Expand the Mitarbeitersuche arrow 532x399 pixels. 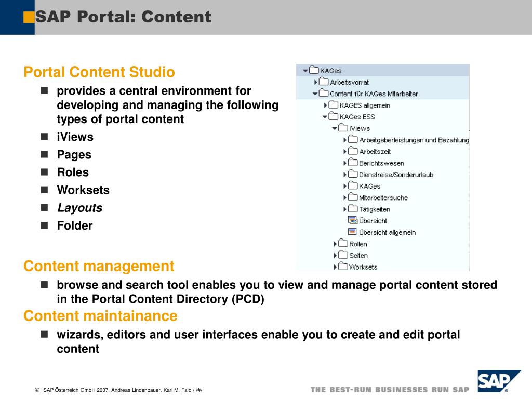(x=345, y=197)
